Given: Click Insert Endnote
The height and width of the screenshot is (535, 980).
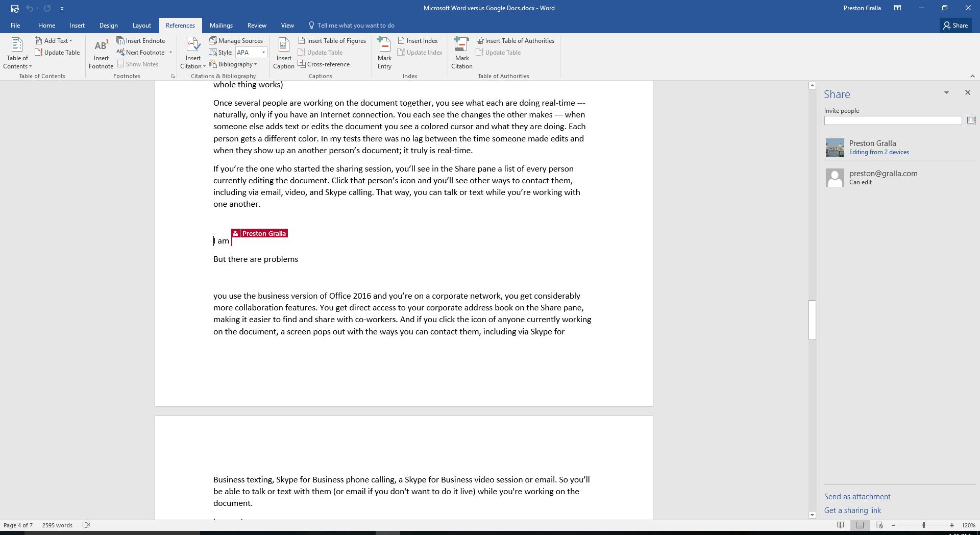Looking at the screenshot, I should (x=141, y=40).
